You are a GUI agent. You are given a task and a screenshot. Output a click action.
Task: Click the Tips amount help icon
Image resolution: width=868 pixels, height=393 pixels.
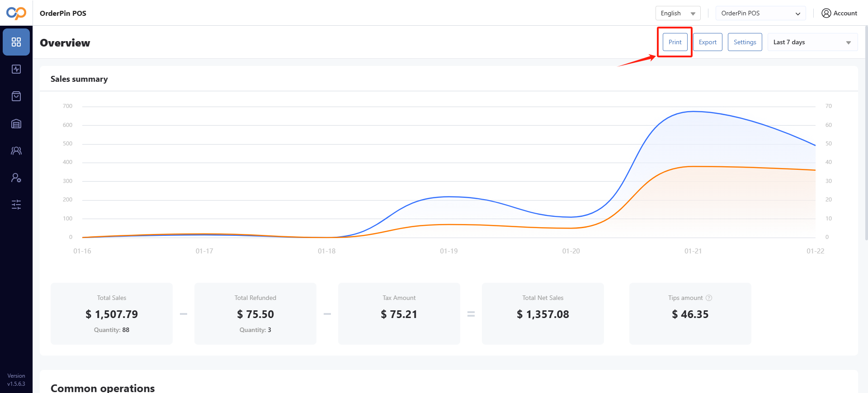(709, 298)
